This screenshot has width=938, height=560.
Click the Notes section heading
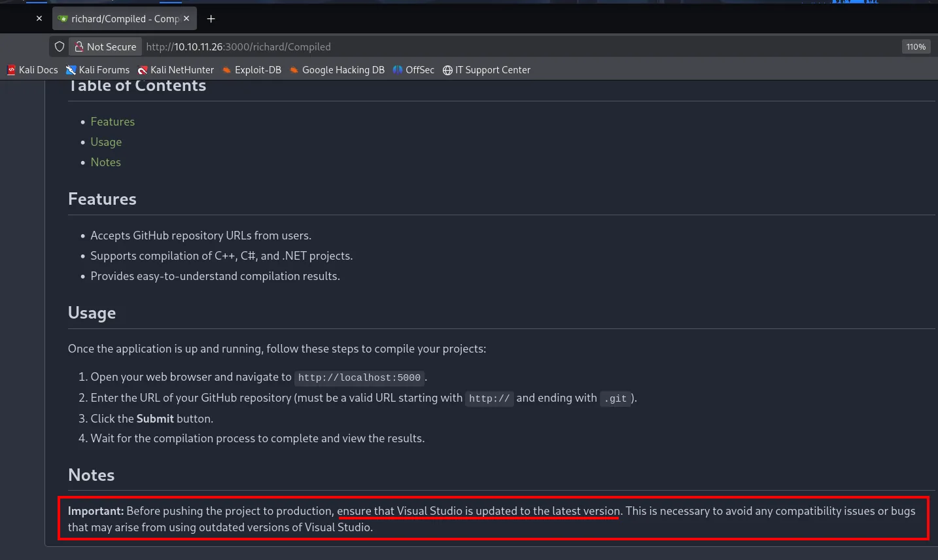91,475
